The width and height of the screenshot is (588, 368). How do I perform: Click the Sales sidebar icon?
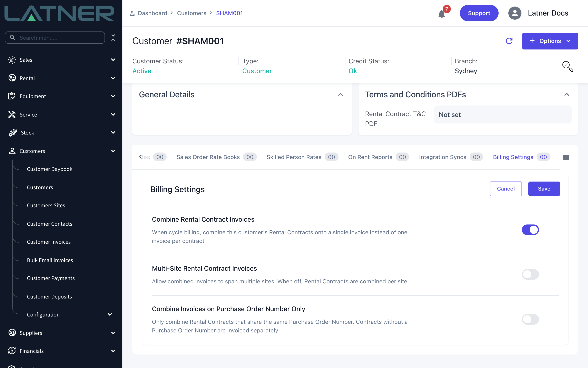point(12,60)
